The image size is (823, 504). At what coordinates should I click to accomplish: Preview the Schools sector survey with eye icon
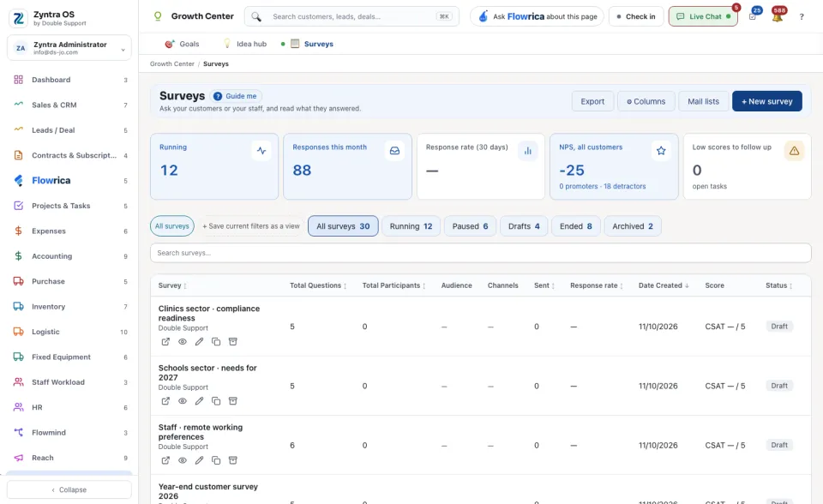click(x=182, y=401)
